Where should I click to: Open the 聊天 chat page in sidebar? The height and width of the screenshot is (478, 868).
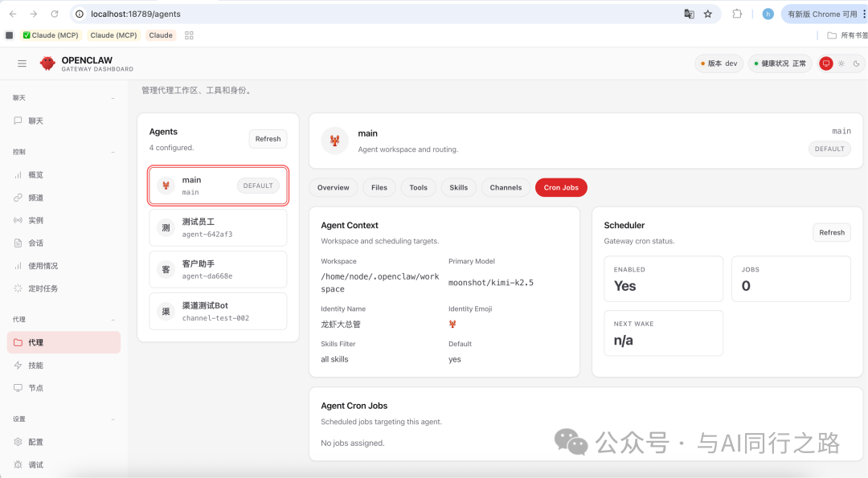tap(35, 121)
